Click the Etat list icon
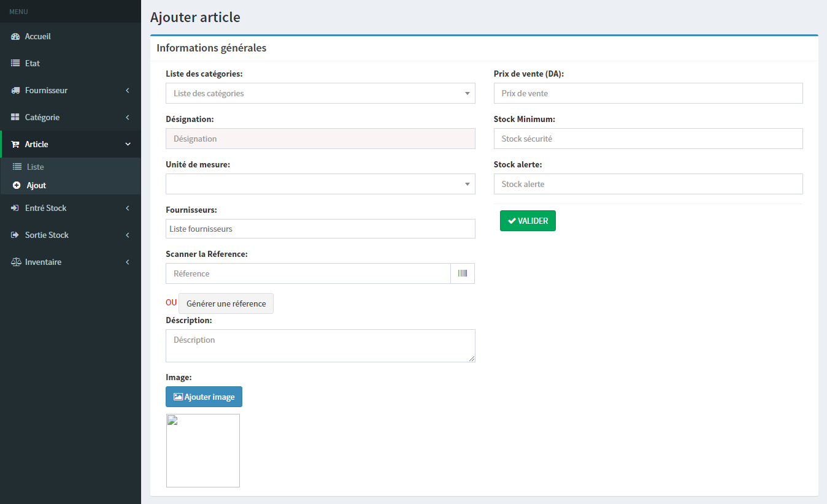Screen dimensions: 827x504 pyautogui.click(x=15, y=64)
